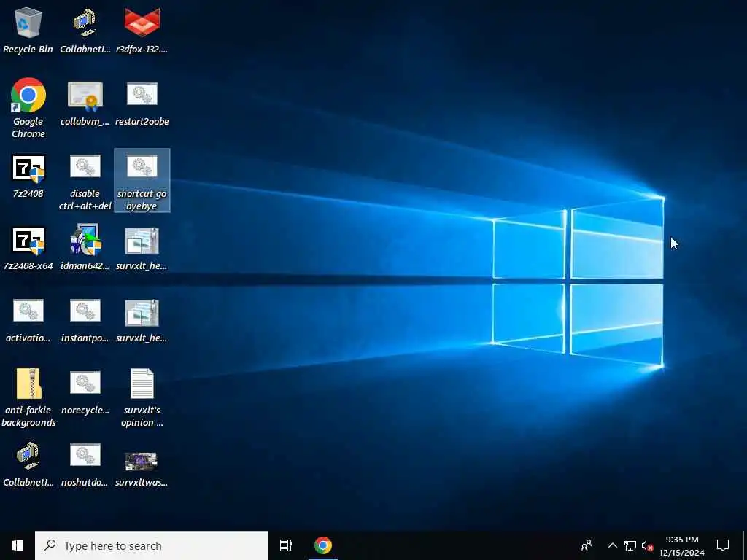The image size is (747, 560).
Task: Expand the hidden system tray icons chevron
Action: (x=613, y=545)
